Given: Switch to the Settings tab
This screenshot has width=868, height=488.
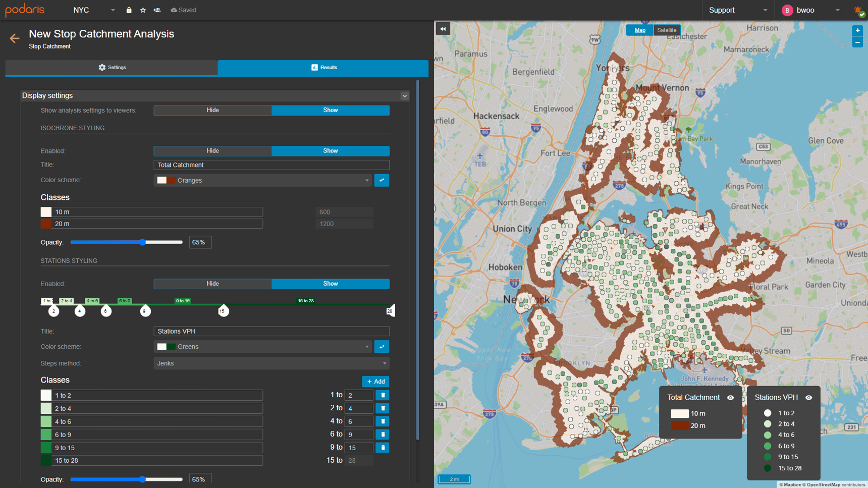Looking at the screenshot, I should (x=112, y=67).
